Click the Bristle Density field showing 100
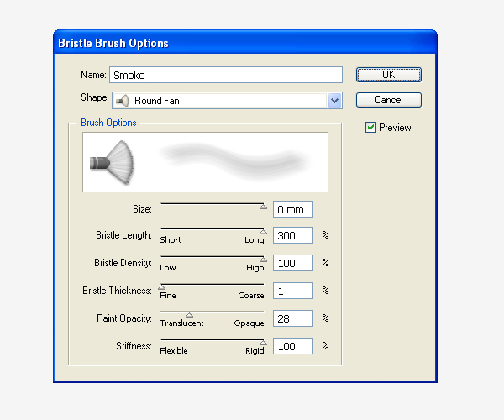 [x=293, y=263]
